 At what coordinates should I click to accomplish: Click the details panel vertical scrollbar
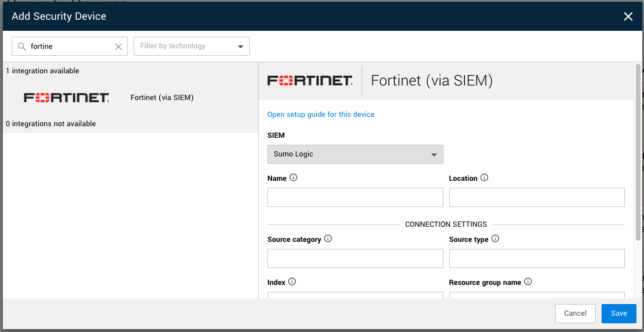tap(638, 152)
